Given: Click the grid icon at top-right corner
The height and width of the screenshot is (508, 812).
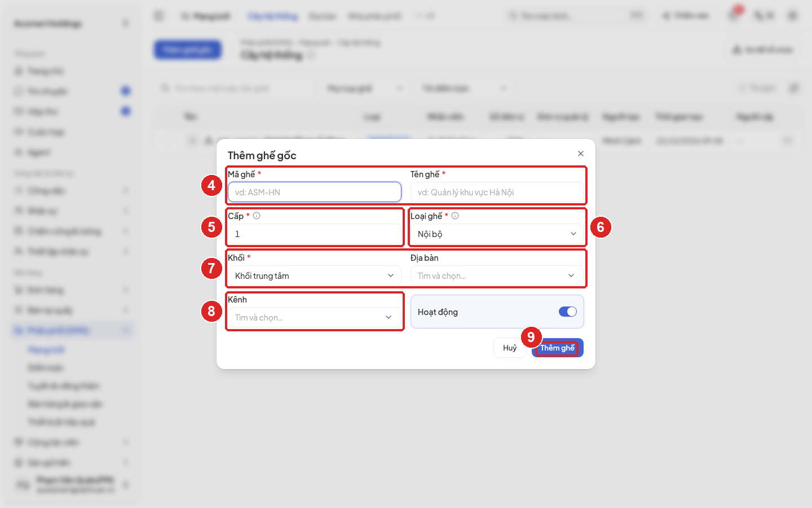Looking at the screenshot, I should (793, 16).
